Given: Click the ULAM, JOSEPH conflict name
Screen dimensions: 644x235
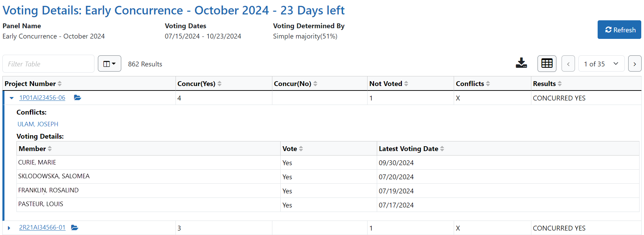Looking at the screenshot, I should pyautogui.click(x=38, y=124).
